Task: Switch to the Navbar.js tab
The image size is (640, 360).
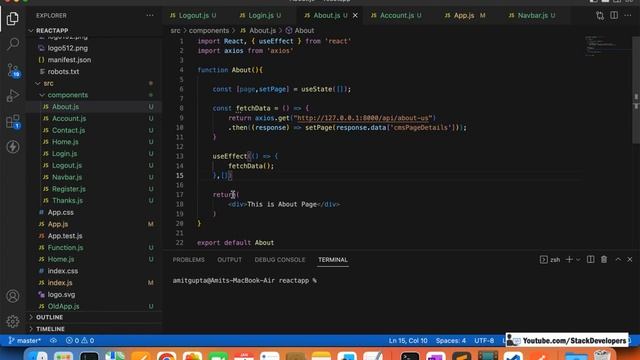Action: click(x=532, y=16)
